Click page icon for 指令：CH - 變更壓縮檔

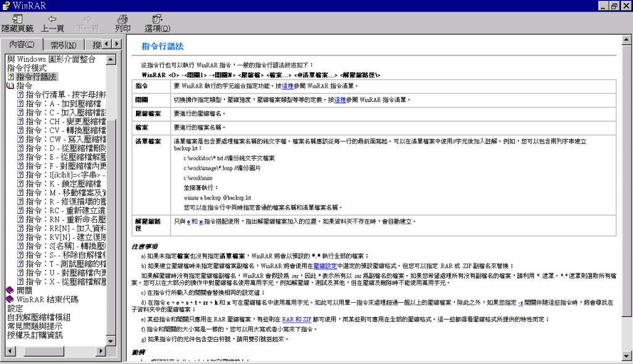(20, 121)
